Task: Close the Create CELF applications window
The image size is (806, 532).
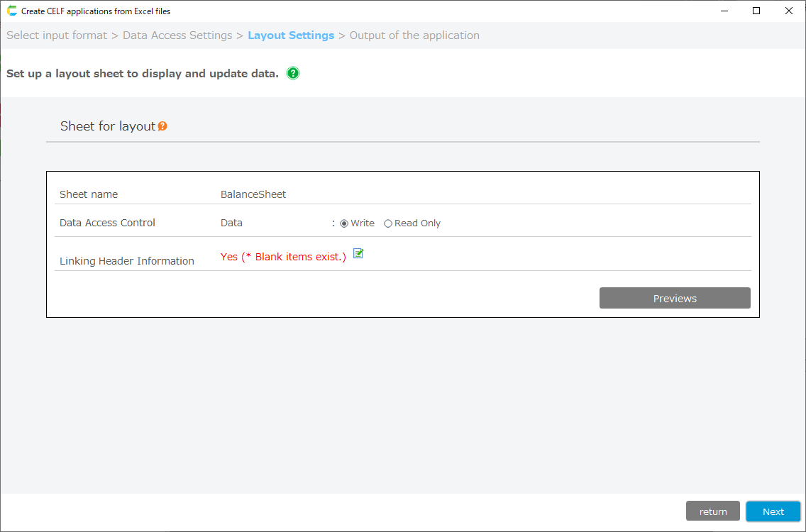Action: (x=789, y=11)
